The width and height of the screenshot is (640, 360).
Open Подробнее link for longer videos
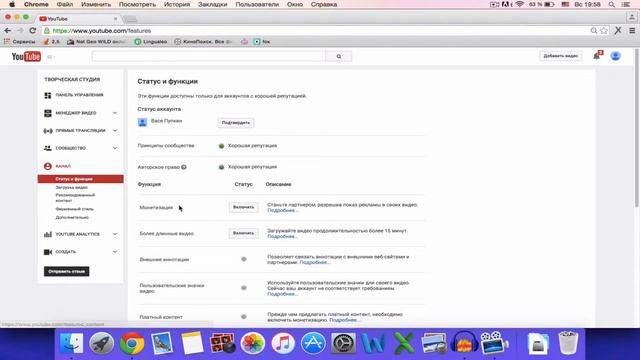282,237
